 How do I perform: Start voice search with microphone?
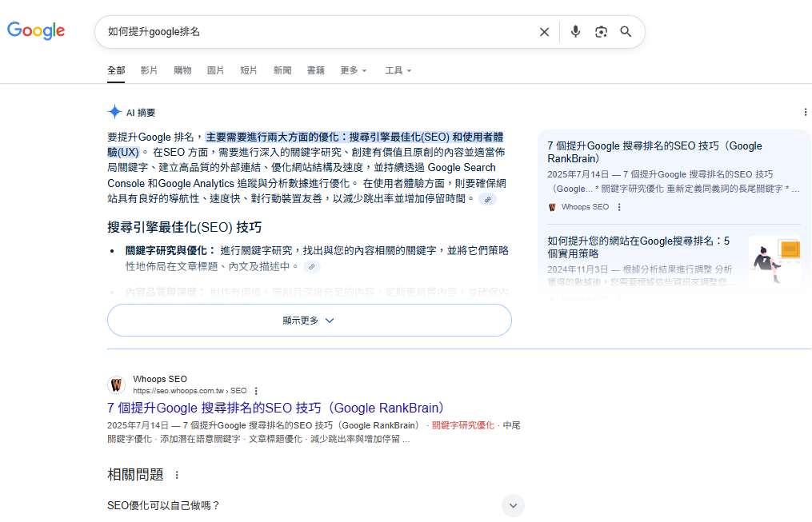(x=575, y=32)
